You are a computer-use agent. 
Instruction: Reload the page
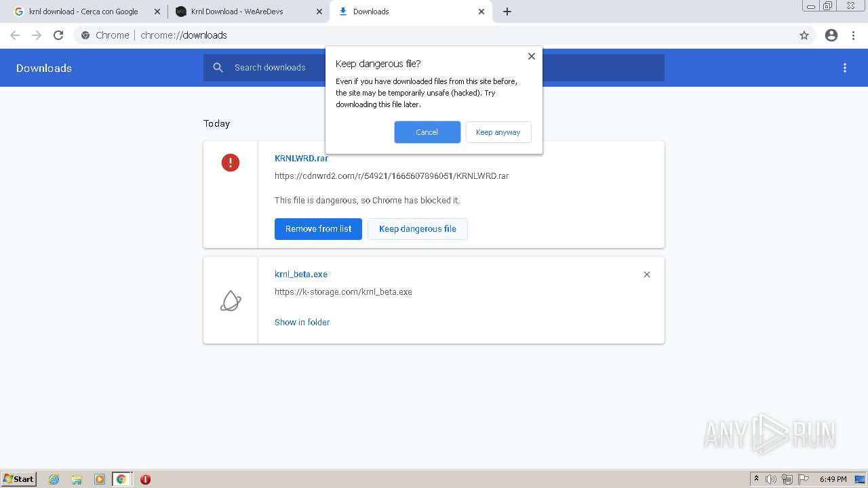coord(58,35)
